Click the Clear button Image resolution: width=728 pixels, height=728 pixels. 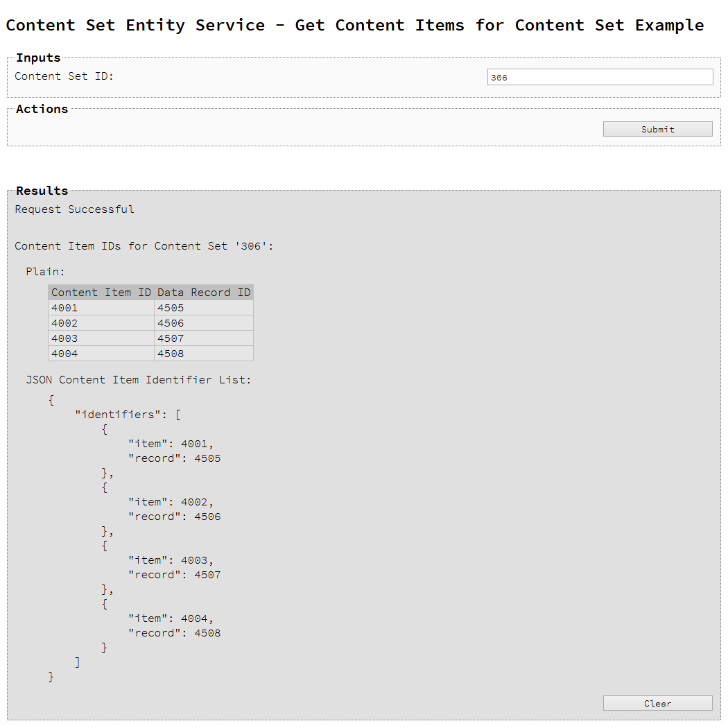coord(657,703)
